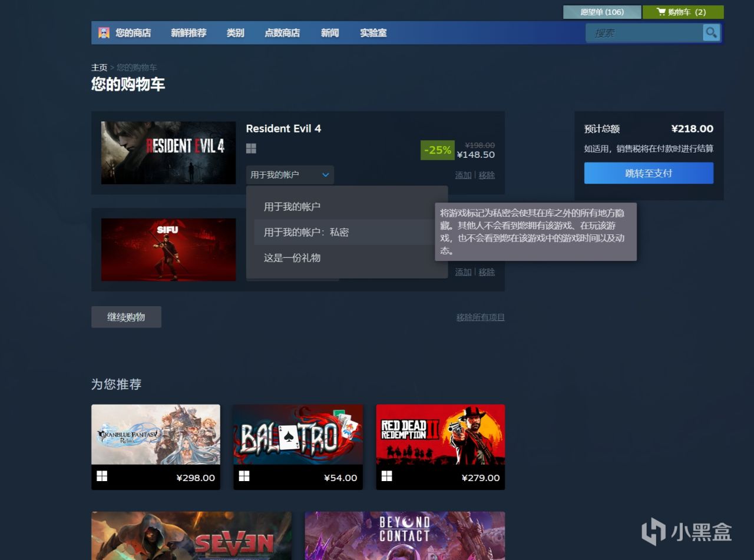Click the Resident Evil 4 title text
Image resolution: width=754 pixels, height=560 pixels.
283,128
